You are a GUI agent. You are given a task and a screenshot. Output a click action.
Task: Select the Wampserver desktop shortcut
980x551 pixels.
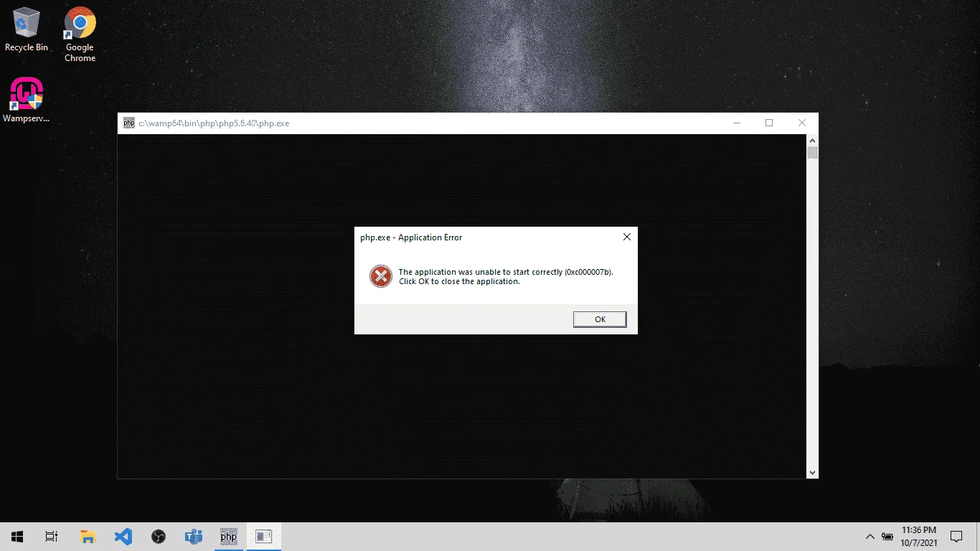point(27,99)
